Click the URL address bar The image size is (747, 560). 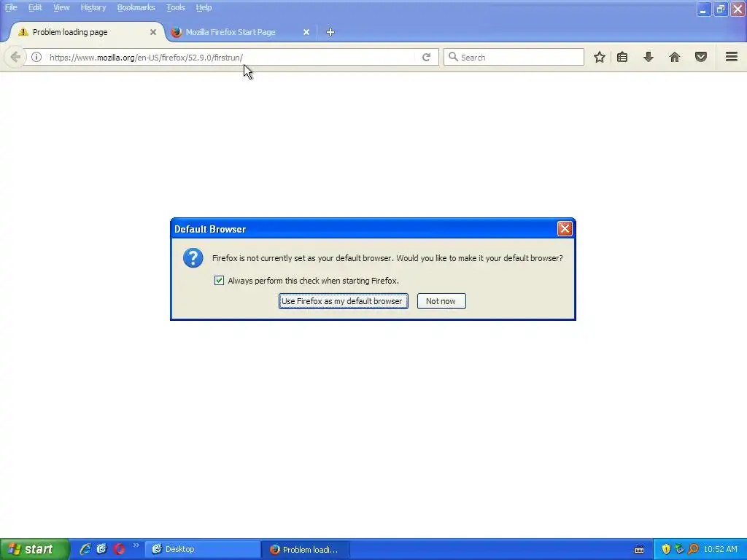[231, 57]
